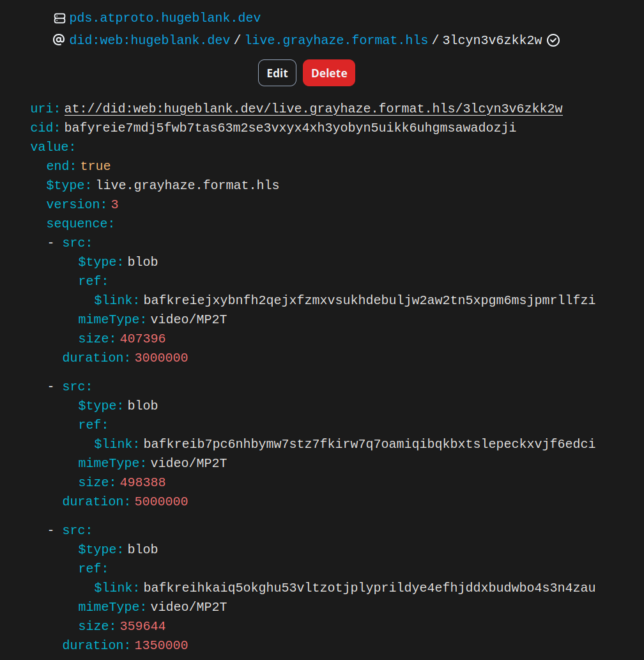This screenshot has height=660, width=644.
Task: Open the did:web:hugeblank.dev repo link
Action: click(x=149, y=40)
